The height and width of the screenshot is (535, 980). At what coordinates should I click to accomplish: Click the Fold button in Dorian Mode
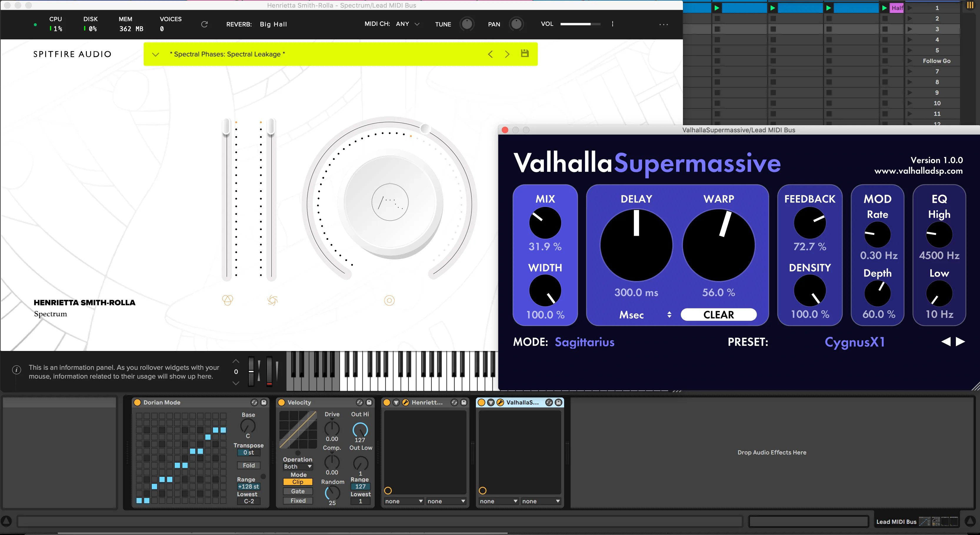(249, 465)
